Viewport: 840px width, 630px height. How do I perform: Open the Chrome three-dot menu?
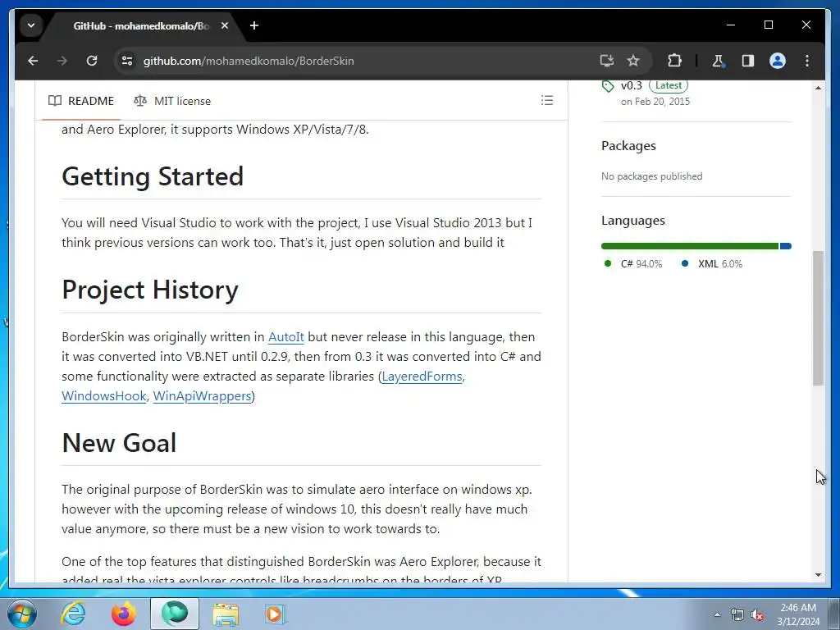807,61
